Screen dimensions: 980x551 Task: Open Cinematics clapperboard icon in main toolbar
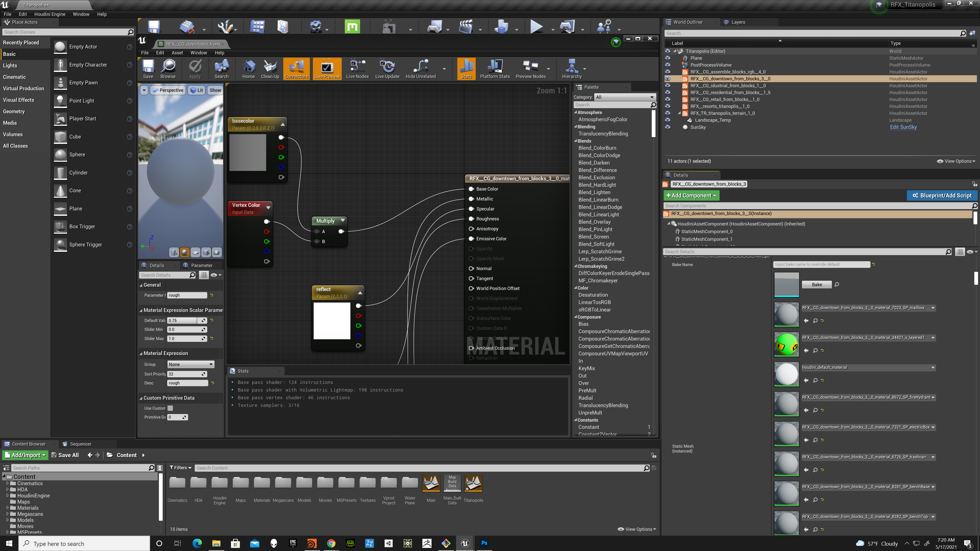coord(465,27)
